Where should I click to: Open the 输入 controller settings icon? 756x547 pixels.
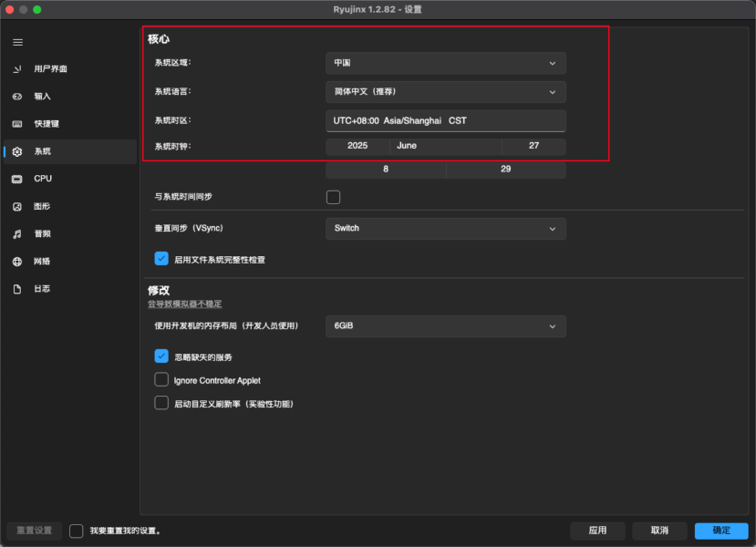[x=17, y=97]
